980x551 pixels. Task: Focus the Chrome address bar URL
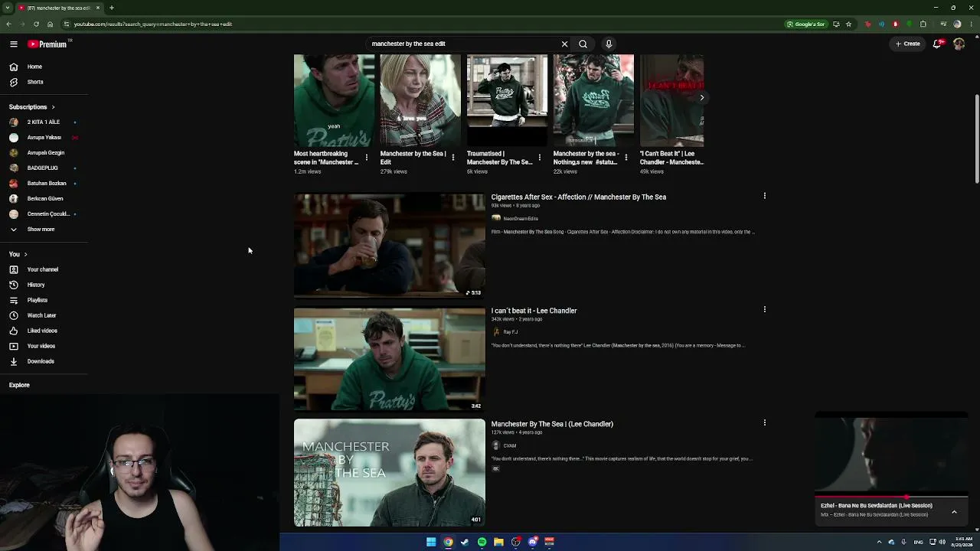pos(153,24)
